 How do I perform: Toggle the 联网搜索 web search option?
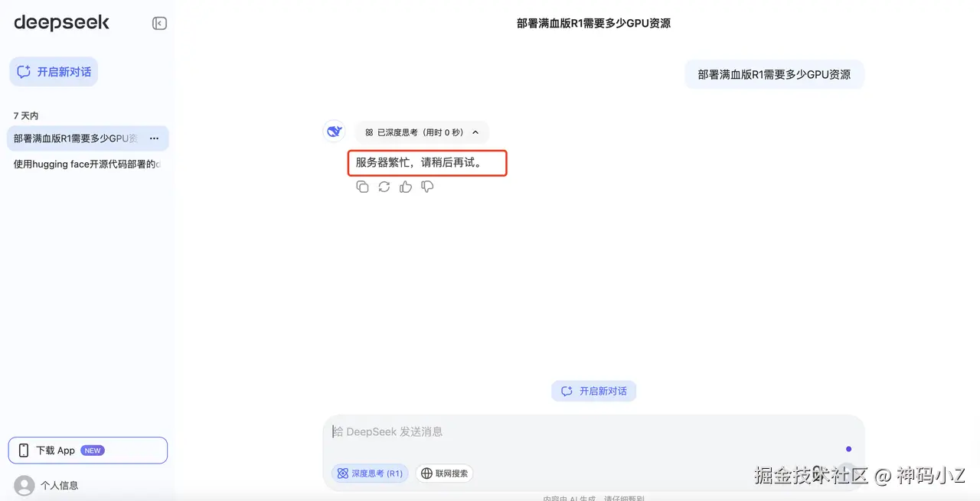(444, 473)
